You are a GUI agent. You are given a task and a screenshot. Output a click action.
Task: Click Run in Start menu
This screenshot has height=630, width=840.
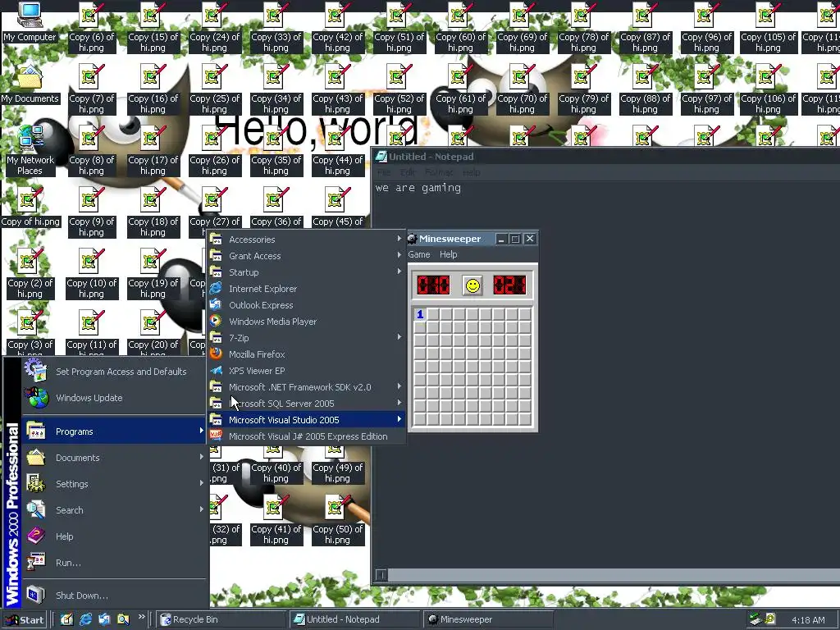pos(114,563)
